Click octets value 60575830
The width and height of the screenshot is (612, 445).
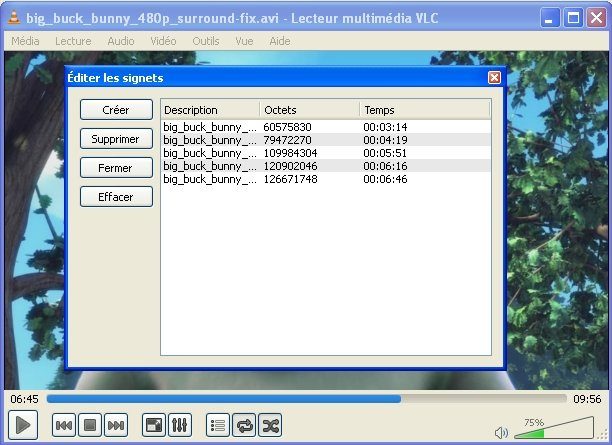pos(287,127)
